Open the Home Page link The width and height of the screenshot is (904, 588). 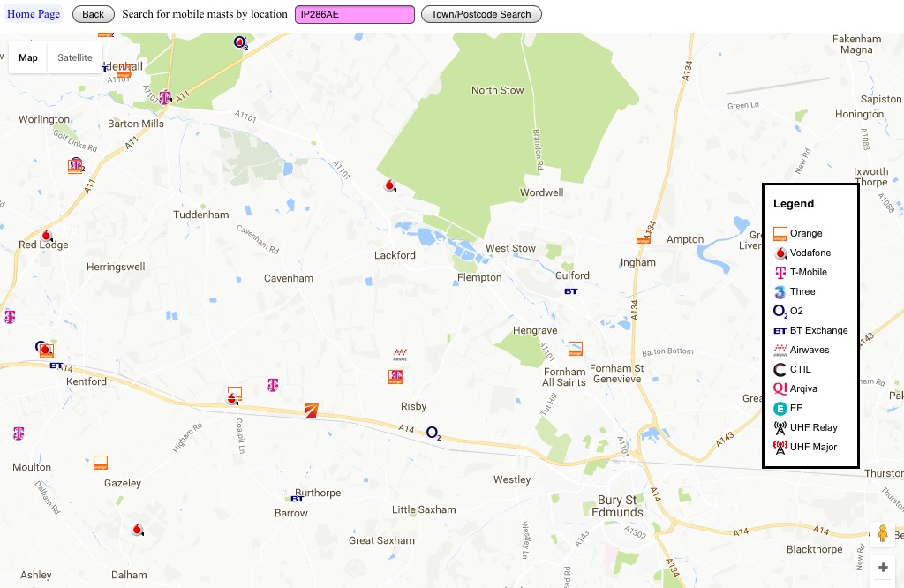coord(34,14)
